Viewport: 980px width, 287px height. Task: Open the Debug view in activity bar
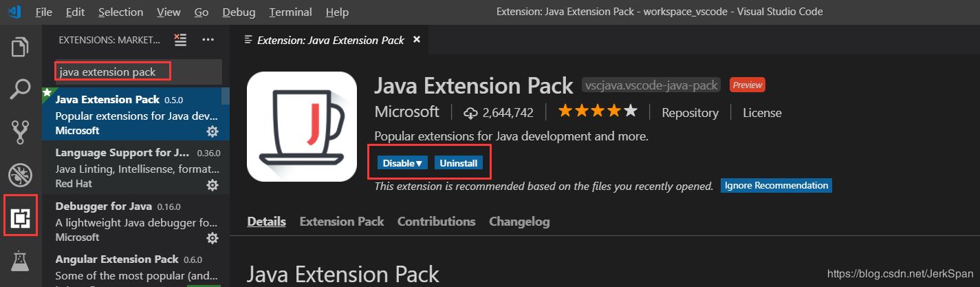coord(21,176)
